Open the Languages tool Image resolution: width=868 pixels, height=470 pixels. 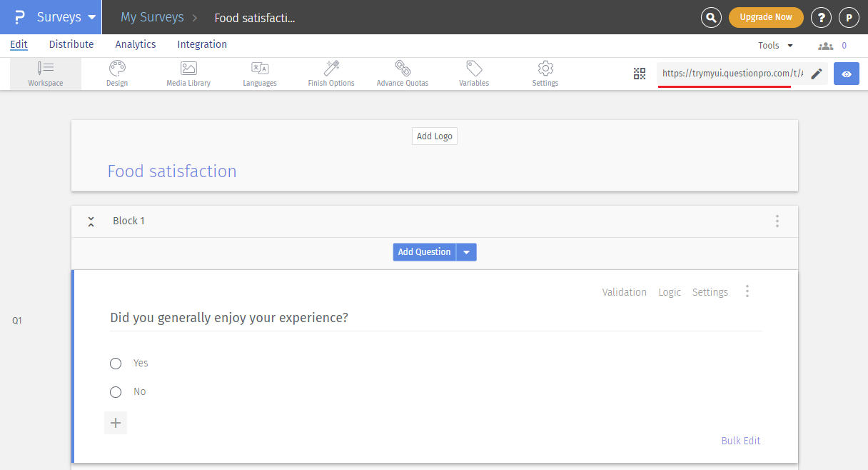coord(260,74)
